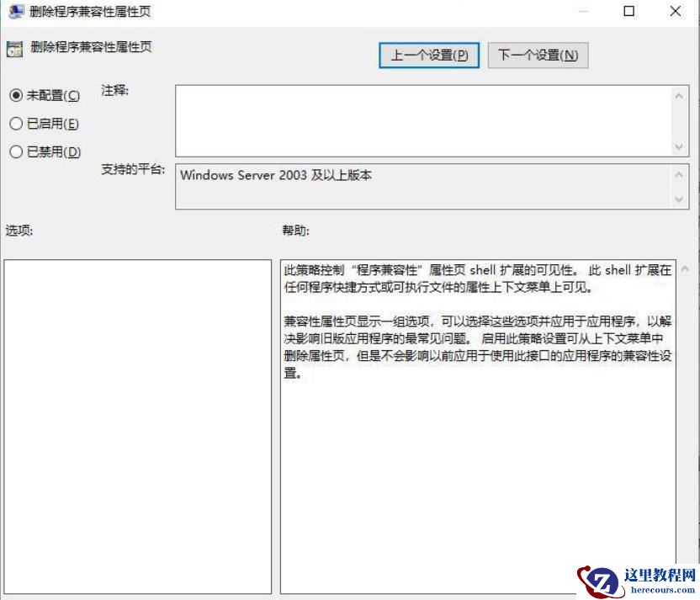The height and width of the screenshot is (600, 700).
Task: Click the dialog maximize button
Action: (627, 12)
